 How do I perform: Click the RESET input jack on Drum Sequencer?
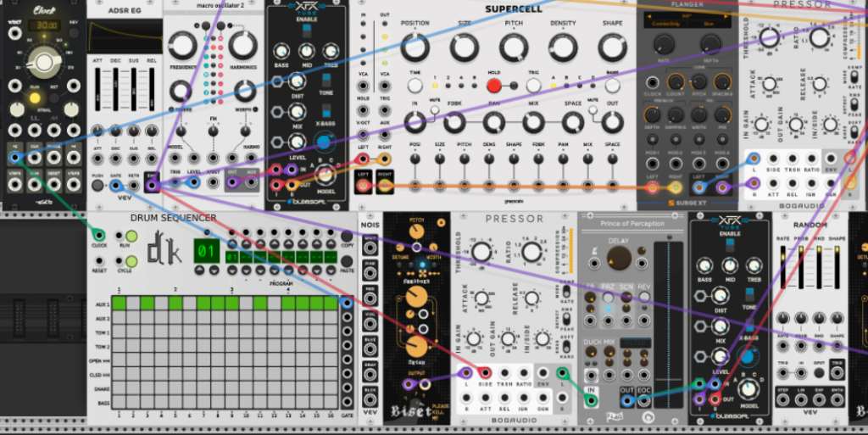tap(99, 261)
